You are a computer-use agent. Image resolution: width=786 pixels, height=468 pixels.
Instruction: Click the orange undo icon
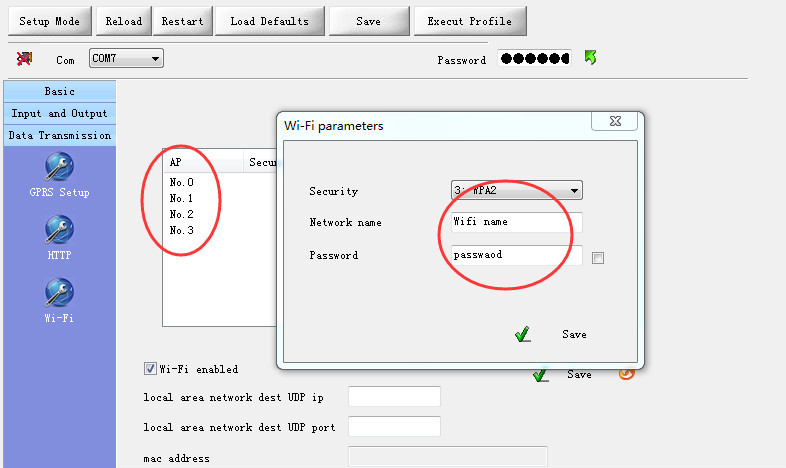(626, 374)
